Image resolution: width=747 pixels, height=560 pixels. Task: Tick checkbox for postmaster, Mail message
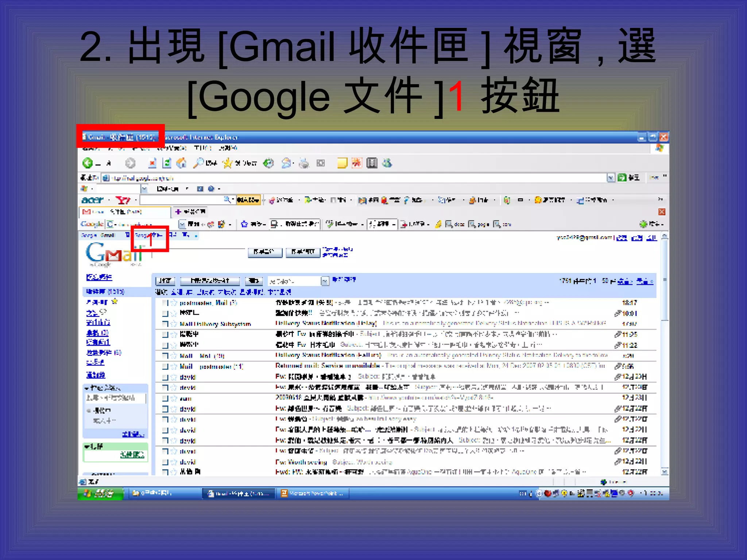pos(165,303)
